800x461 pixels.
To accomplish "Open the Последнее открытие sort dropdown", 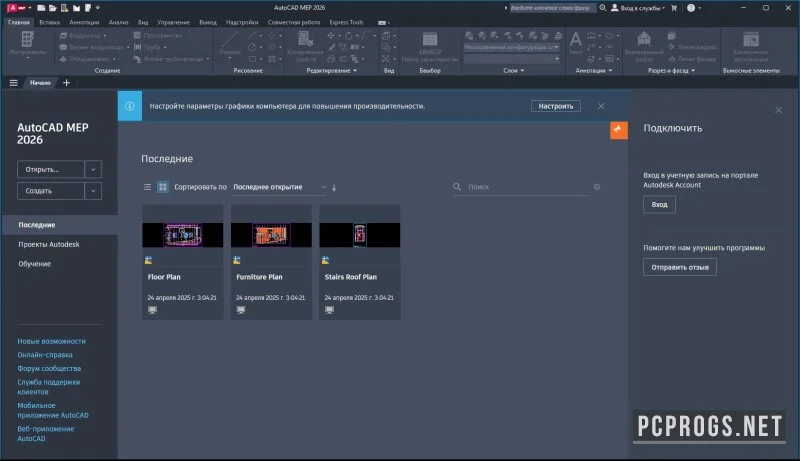I will click(x=279, y=187).
